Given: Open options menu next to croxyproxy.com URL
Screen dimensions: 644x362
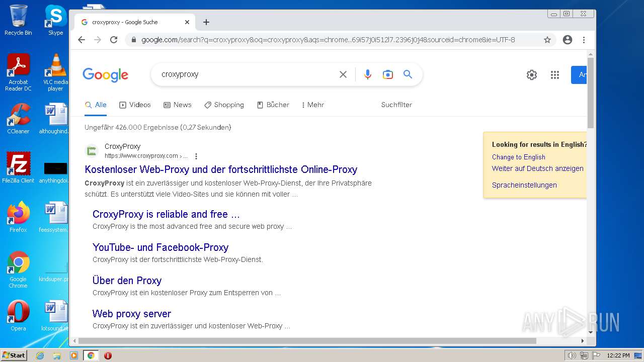Looking at the screenshot, I should pyautogui.click(x=196, y=156).
